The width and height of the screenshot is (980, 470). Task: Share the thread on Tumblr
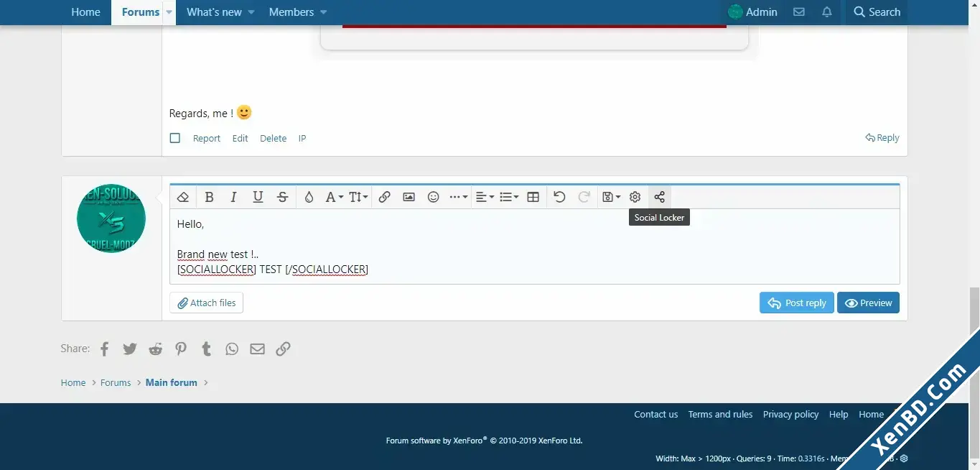(x=207, y=349)
